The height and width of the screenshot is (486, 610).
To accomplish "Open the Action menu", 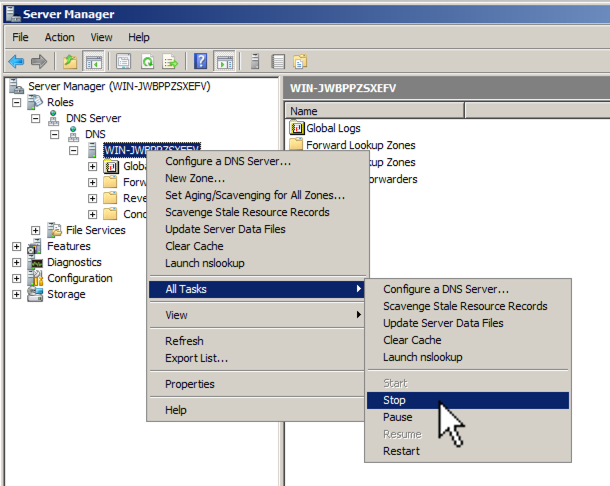I will tap(60, 37).
